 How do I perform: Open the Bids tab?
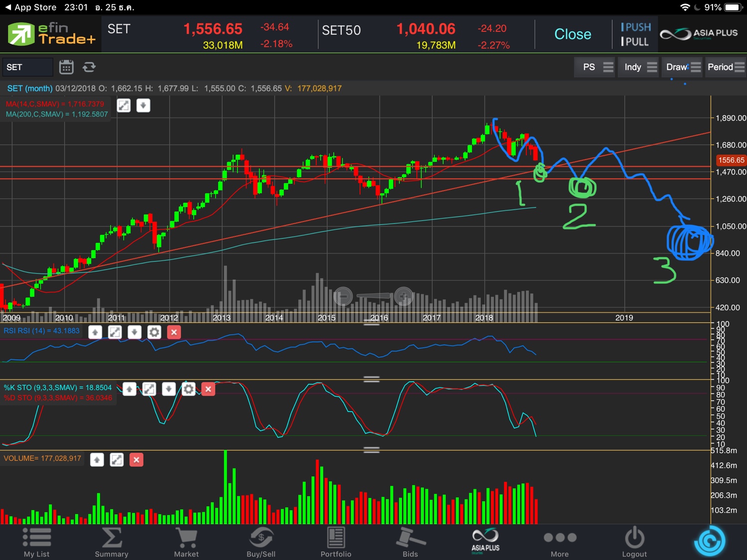click(410, 542)
